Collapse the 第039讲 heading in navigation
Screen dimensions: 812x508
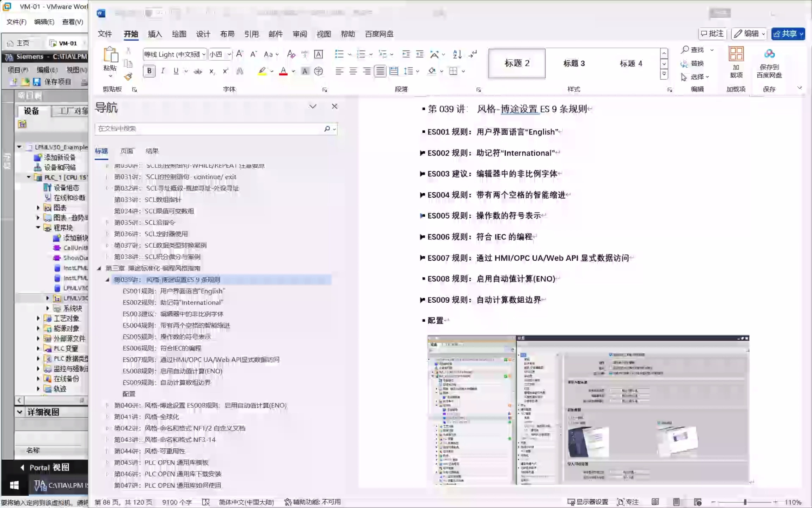pyautogui.click(x=107, y=280)
